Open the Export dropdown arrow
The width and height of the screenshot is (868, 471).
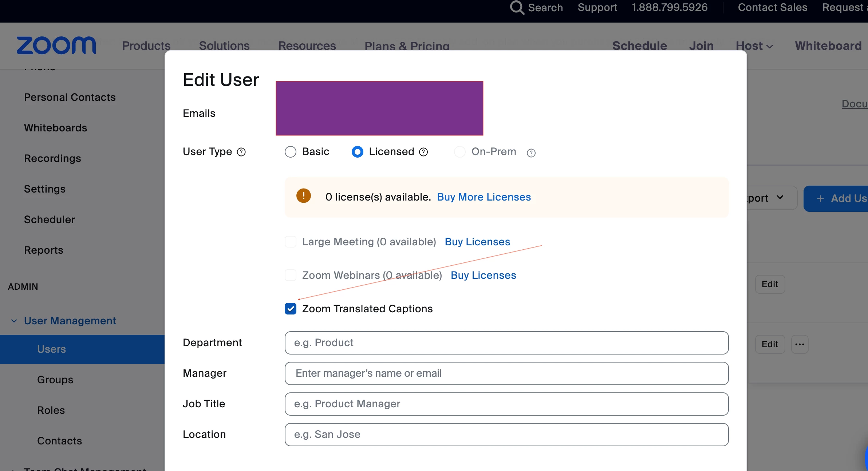(x=780, y=197)
